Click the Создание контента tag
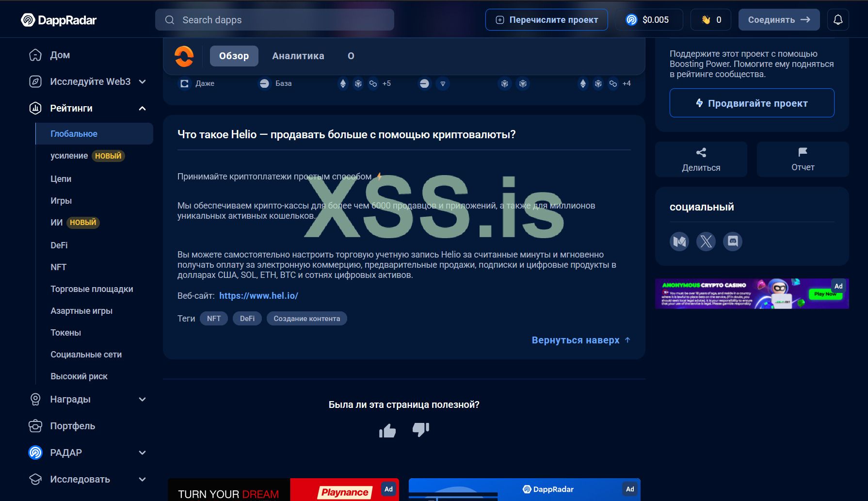Image resolution: width=868 pixels, height=501 pixels. pos(307,319)
